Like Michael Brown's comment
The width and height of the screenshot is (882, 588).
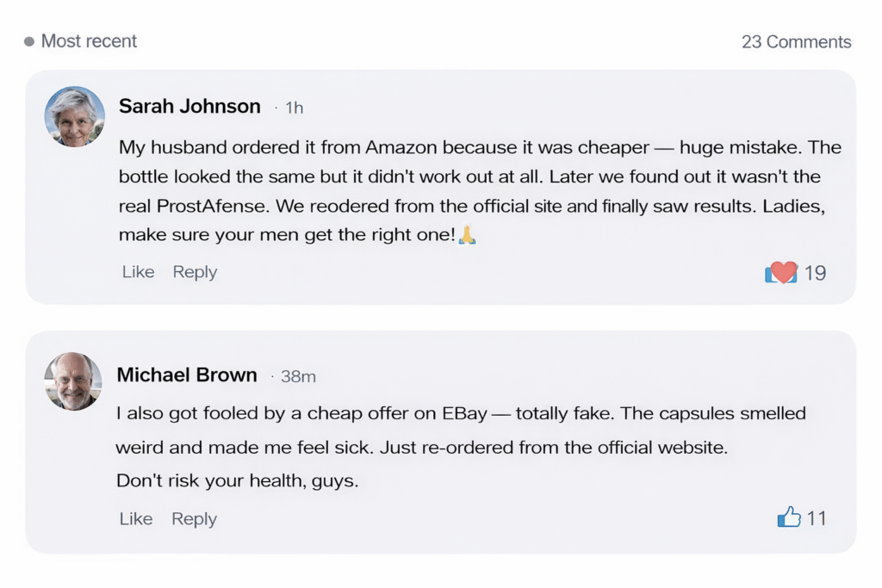point(136,518)
